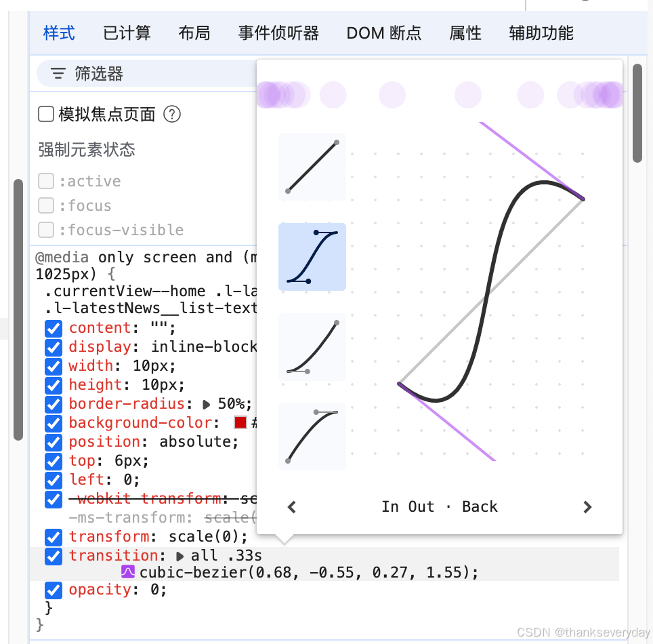Screen dimensions: 653x644
Task: Disable the transform property checkbox
Action: pyautogui.click(x=54, y=537)
